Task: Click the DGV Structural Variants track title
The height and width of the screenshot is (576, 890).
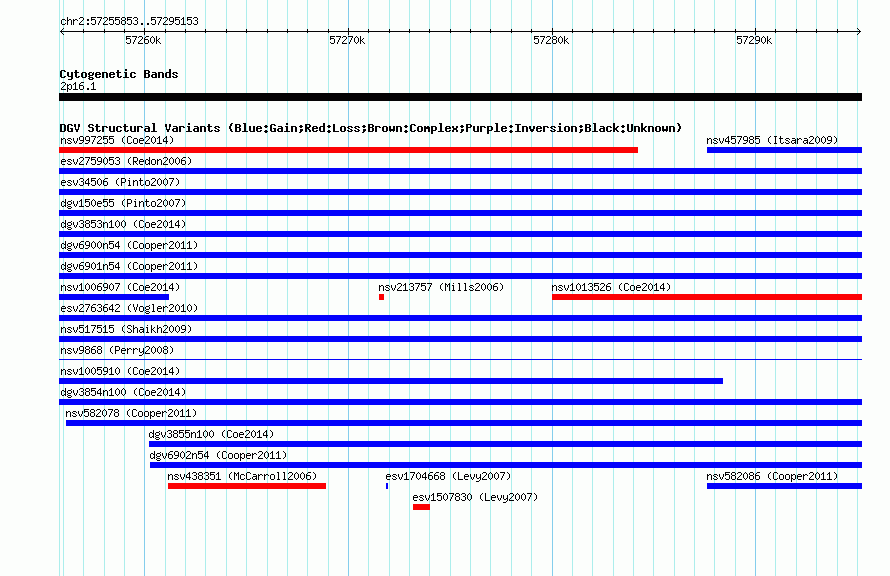Action: [x=371, y=128]
